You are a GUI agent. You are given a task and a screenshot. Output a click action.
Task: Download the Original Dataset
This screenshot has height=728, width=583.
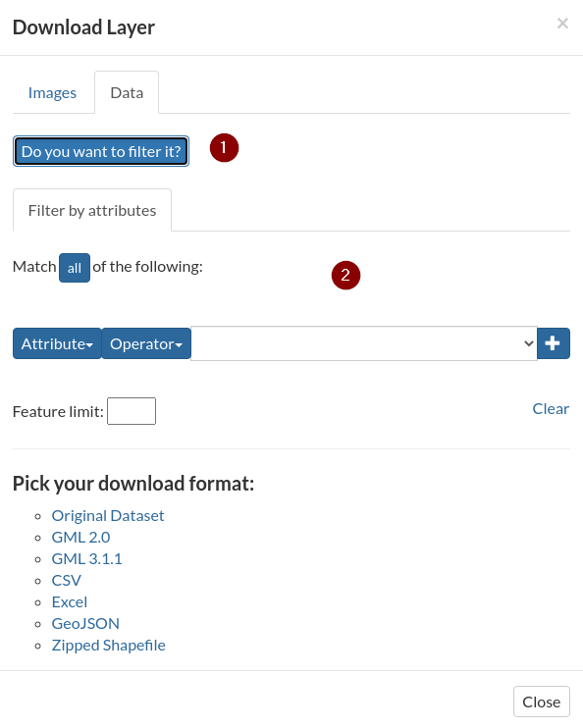[x=108, y=516]
